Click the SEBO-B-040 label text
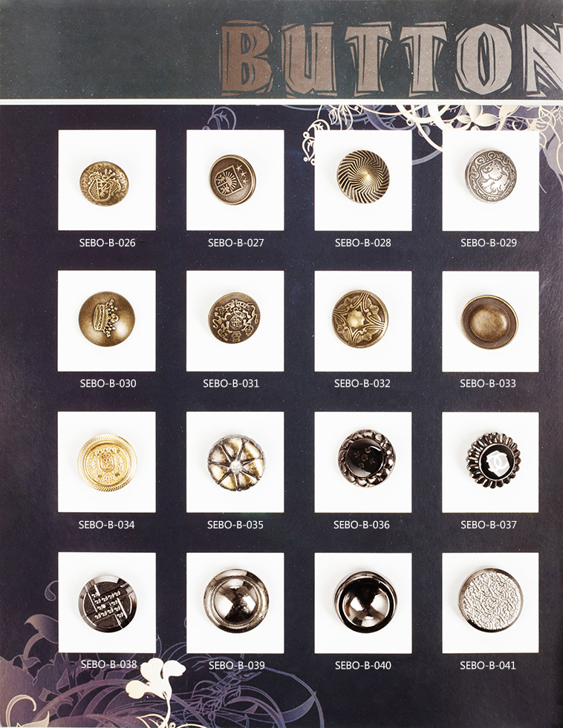The height and width of the screenshot is (728, 563). (362, 666)
